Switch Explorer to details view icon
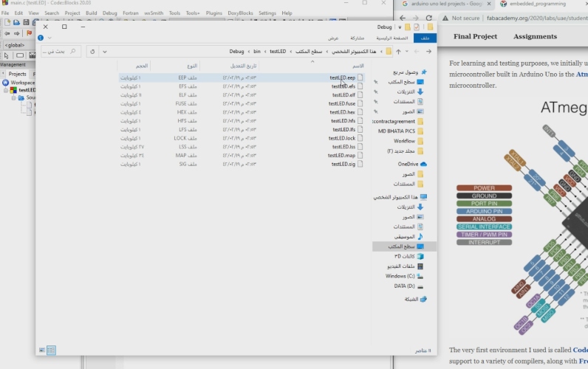 point(52,351)
